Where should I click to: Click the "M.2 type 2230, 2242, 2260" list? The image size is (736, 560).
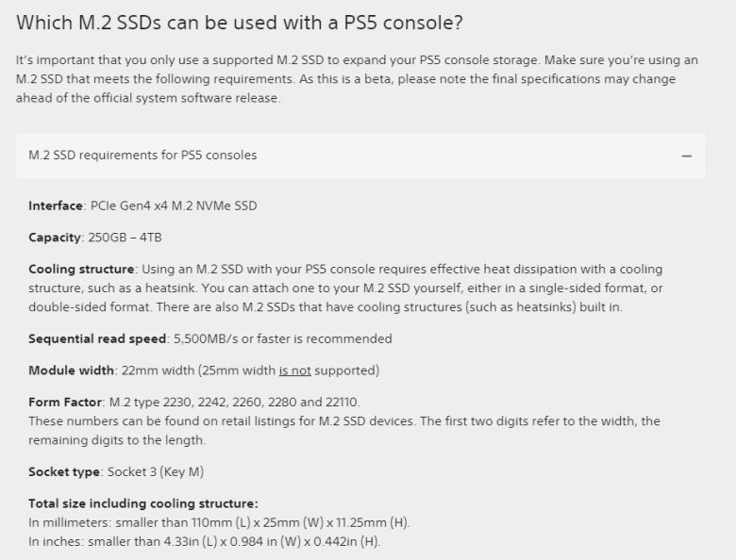(234, 403)
